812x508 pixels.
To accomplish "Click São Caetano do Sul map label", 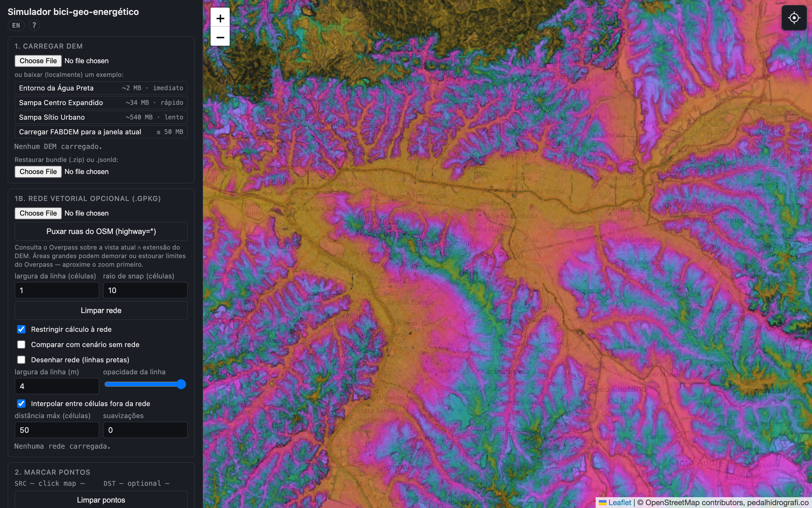I will coord(620,394).
